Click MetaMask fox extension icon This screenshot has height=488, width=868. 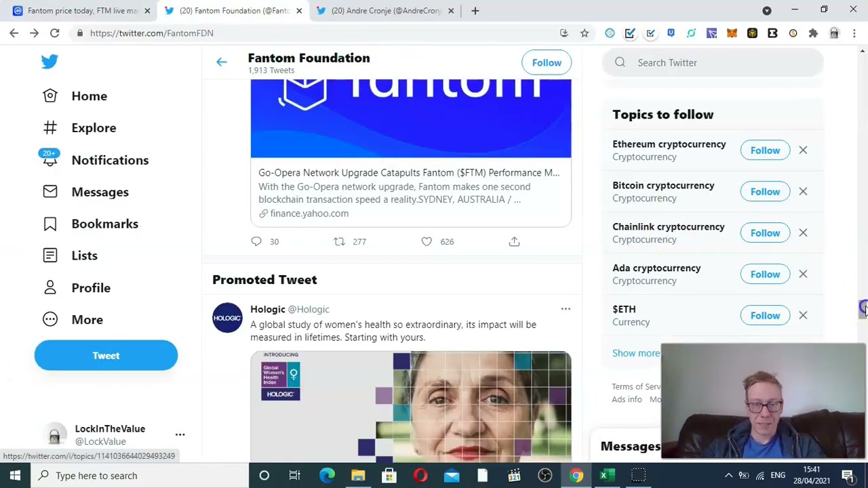pos(732,33)
